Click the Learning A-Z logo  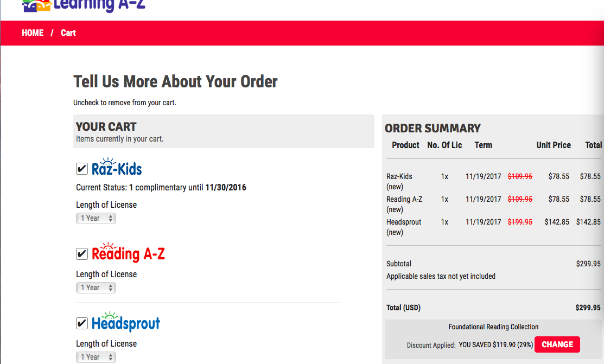click(x=84, y=6)
